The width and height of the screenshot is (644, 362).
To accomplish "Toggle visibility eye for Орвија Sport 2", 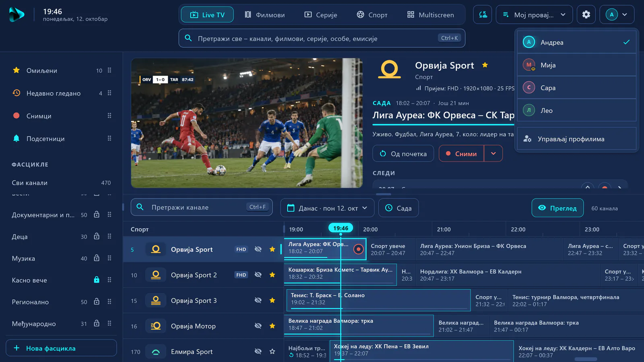I will [258, 275].
